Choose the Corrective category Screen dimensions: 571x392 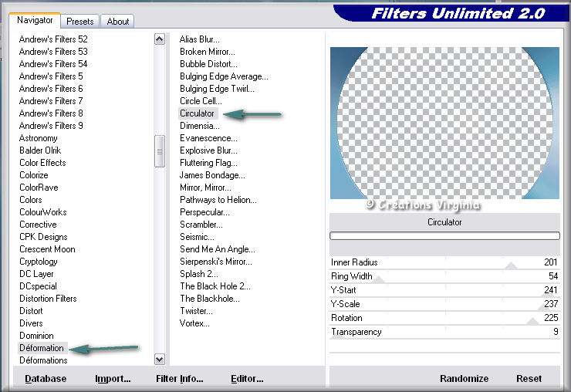coord(38,225)
